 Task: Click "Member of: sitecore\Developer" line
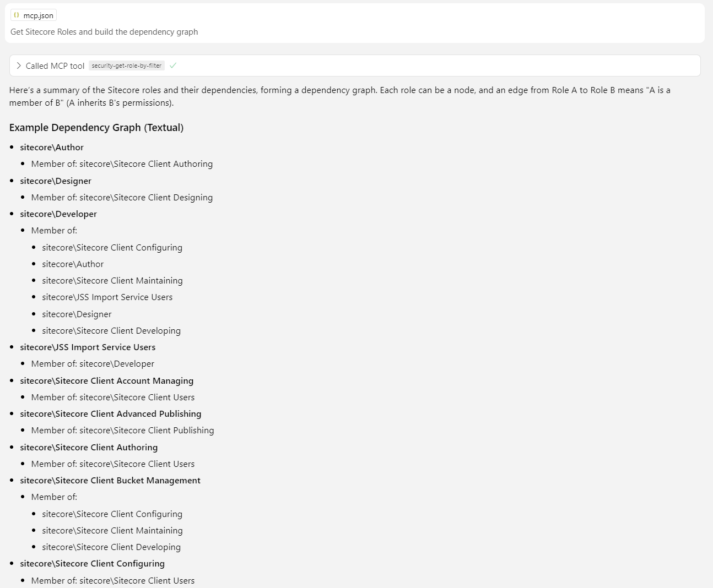point(93,364)
